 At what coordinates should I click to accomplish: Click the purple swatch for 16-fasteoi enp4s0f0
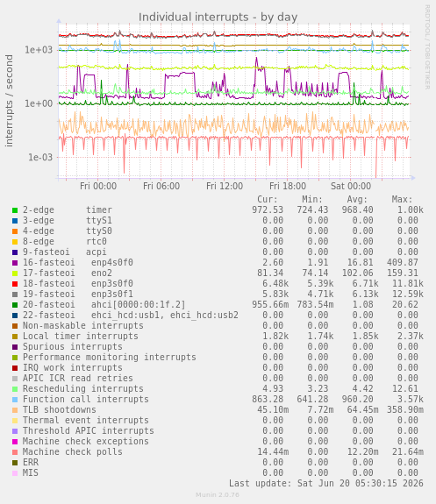pyautogui.click(x=15, y=263)
